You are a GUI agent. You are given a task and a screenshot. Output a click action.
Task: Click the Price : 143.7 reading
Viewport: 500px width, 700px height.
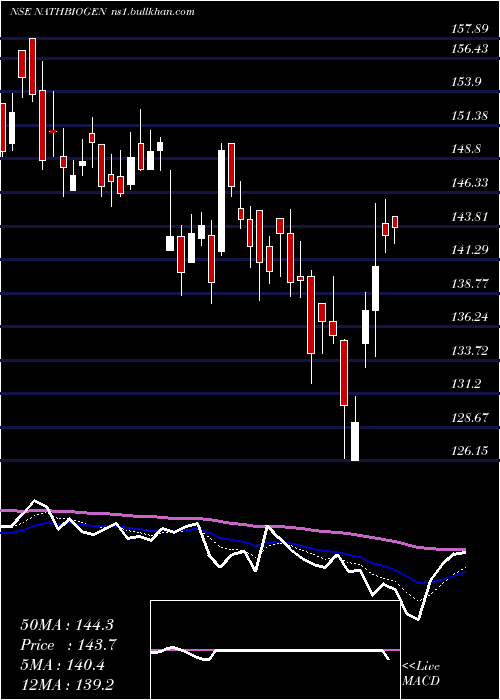pyautogui.click(x=69, y=645)
